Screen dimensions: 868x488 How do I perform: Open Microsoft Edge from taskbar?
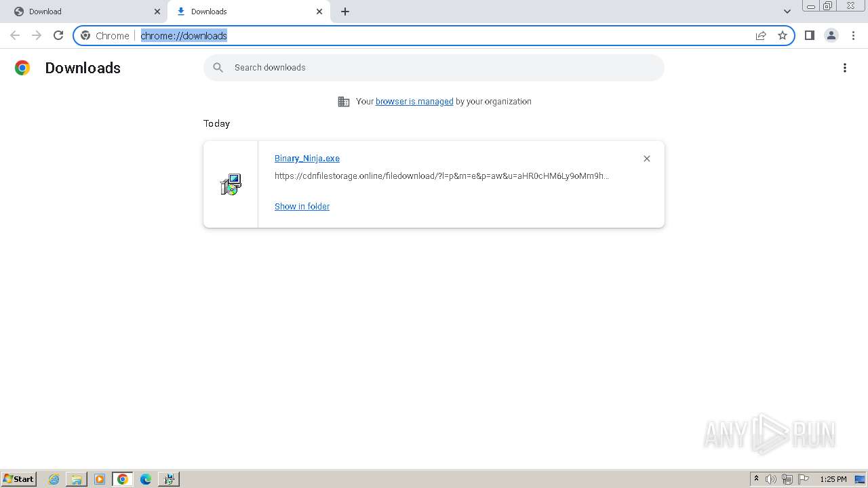pyautogui.click(x=145, y=479)
